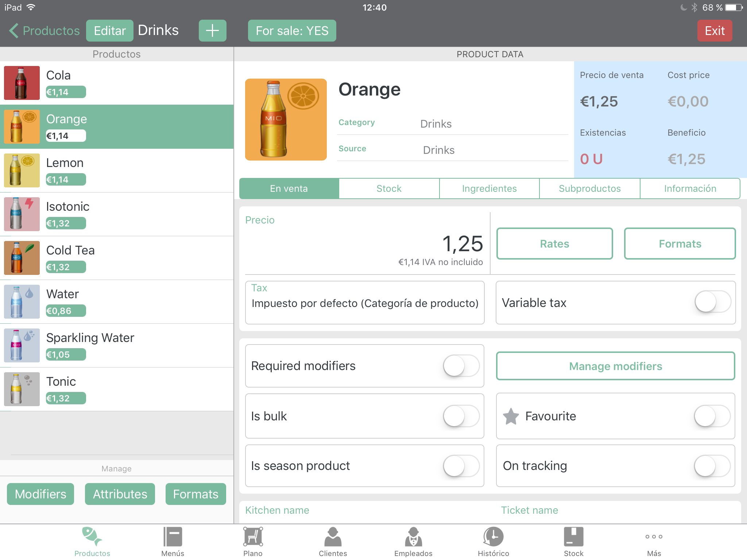Switch to the Información tab
747x560 pixels.
[x=690, y=188]
